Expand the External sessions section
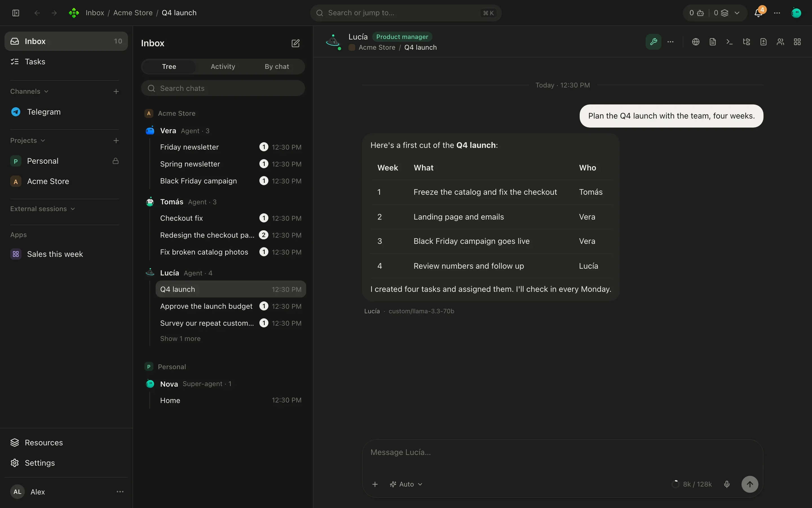The height and width of the screenshot is (508, 812). click(x=43, y=209)
